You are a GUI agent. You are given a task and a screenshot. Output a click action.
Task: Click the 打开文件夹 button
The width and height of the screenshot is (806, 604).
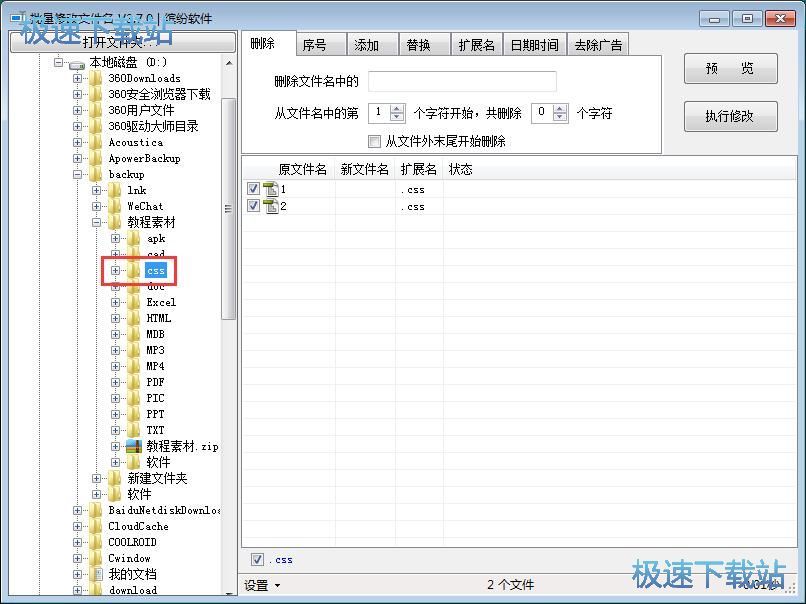(x=122, y=42)
